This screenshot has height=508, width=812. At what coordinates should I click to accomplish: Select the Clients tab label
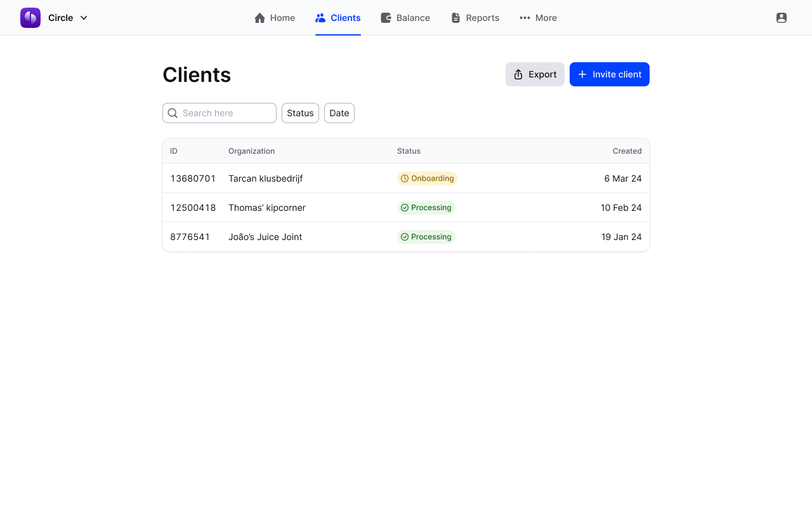point(346,18)
